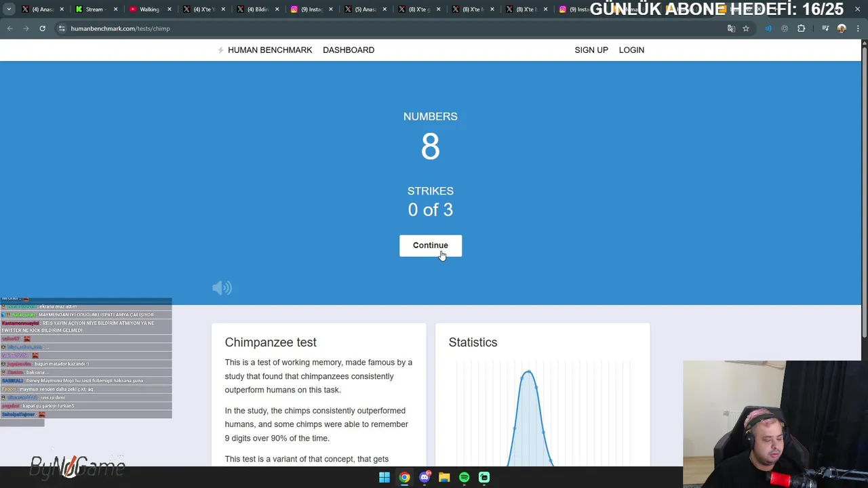The width and height of the screenshot is (868, 488).
Task: Click the "STRIKES" label
Action: (431, 191)
